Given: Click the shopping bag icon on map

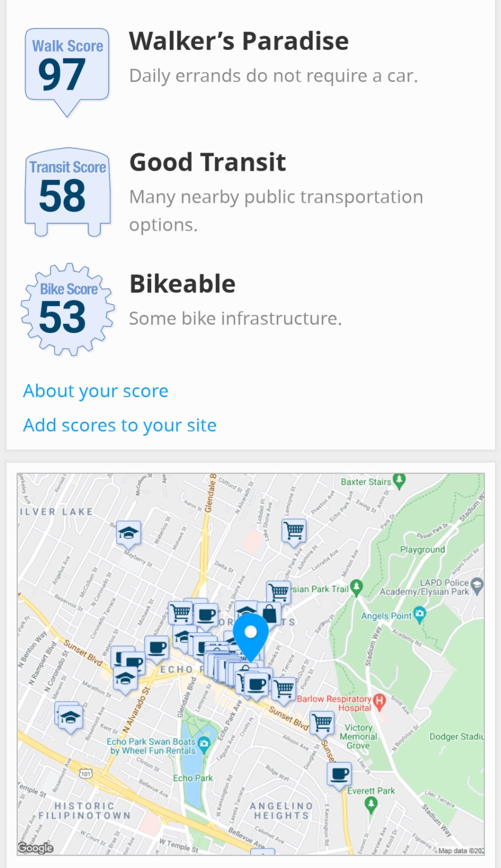Looking at the screenshot, I should point(269,613).
